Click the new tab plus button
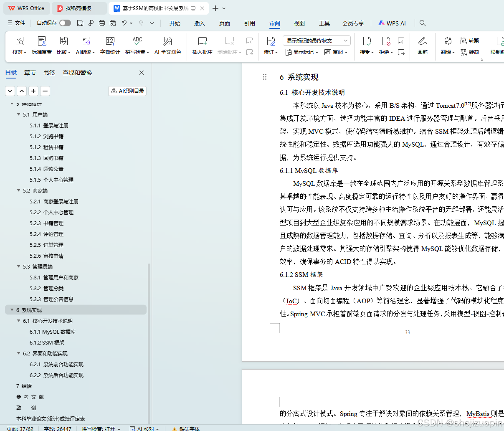This screenshot has width=504, height=431. pos(215,8)
